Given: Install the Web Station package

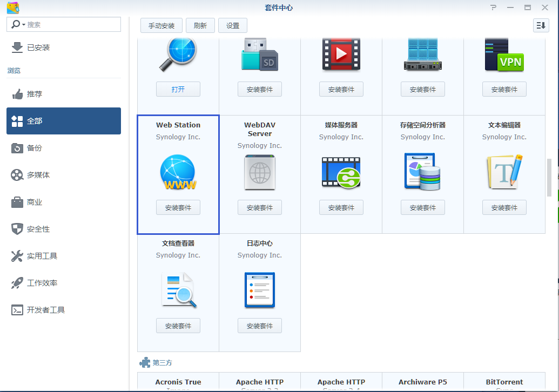Looking at the screenshot, I should (x=178, y=207).
